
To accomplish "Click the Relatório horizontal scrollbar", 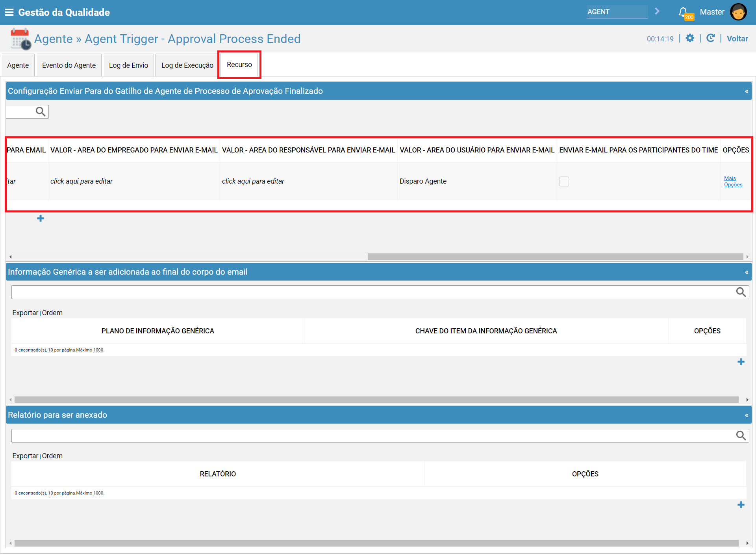I will tap(376, 543).
